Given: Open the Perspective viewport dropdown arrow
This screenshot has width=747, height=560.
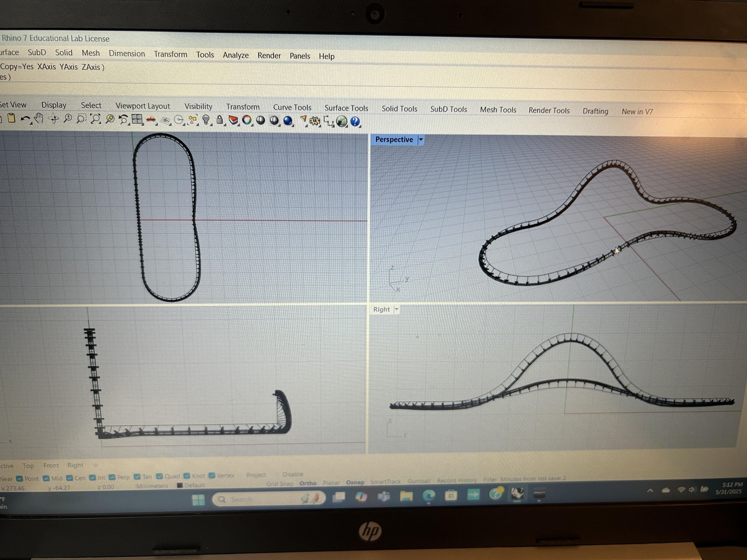Looking at the screenshot, I should click(421, 139).
